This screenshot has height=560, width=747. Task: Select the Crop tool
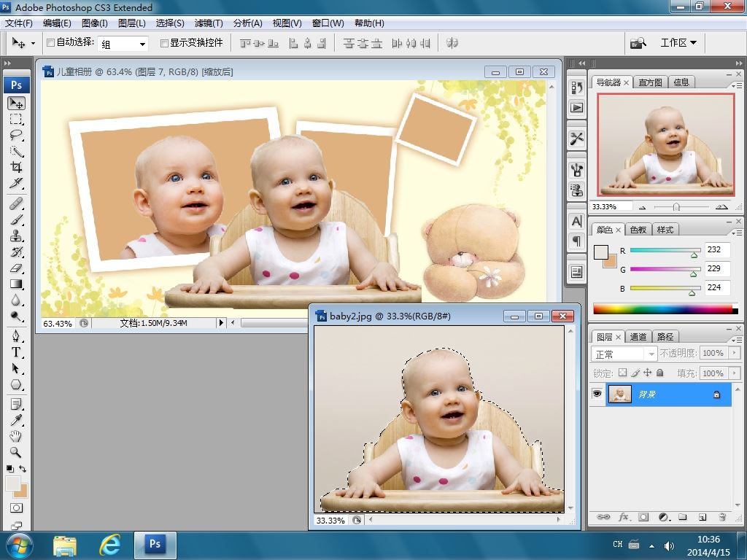click(x=16, y=167)
